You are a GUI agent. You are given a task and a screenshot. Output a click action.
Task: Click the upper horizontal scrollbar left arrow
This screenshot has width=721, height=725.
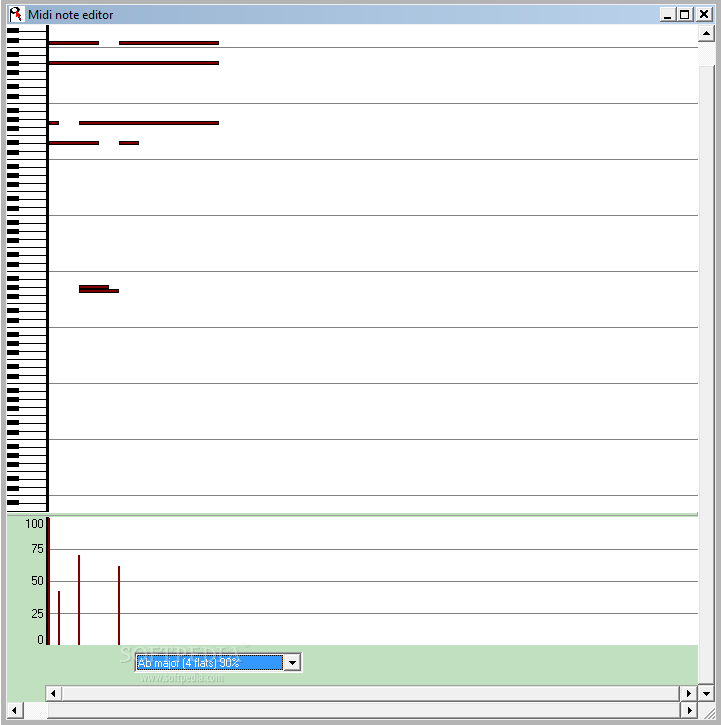click(53, 693)
